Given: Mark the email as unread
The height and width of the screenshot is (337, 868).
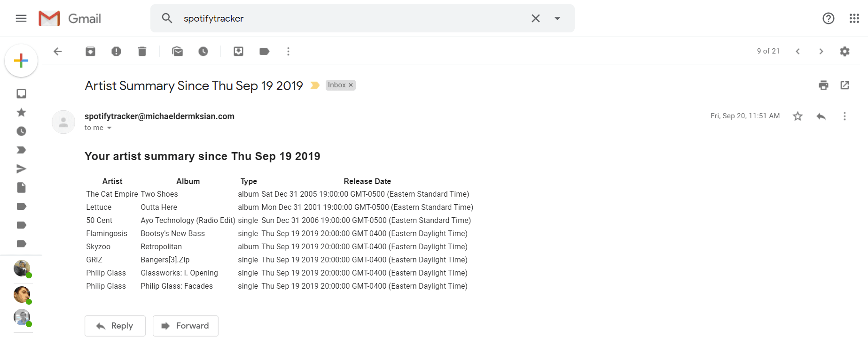Looking at the screenshot, I should tap(177, 52).
